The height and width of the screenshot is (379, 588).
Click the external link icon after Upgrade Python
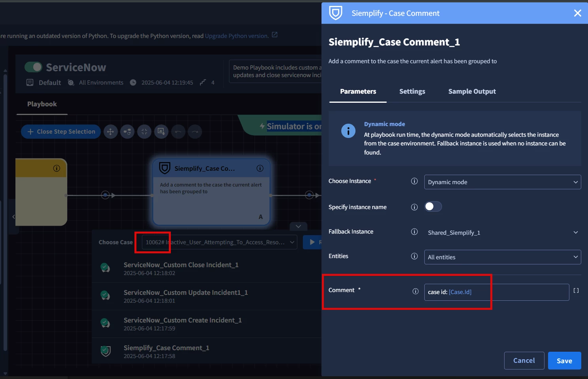click(x=275, y=35)
